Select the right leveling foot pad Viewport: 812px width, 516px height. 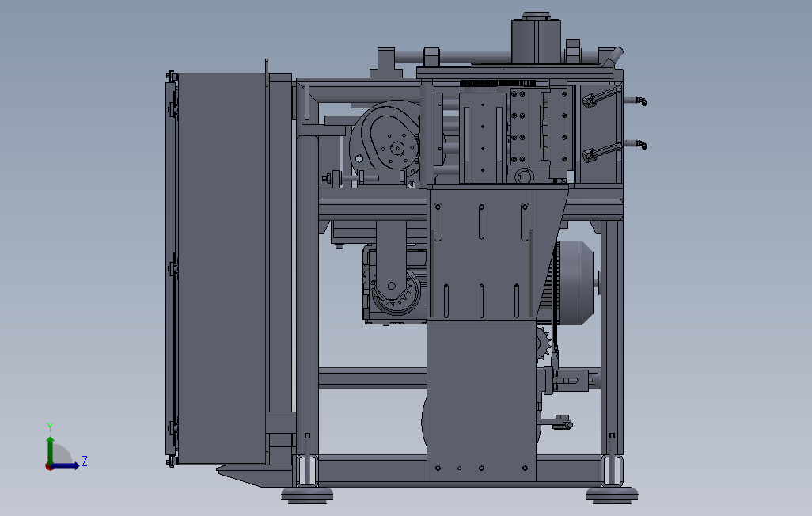(612, 495)
